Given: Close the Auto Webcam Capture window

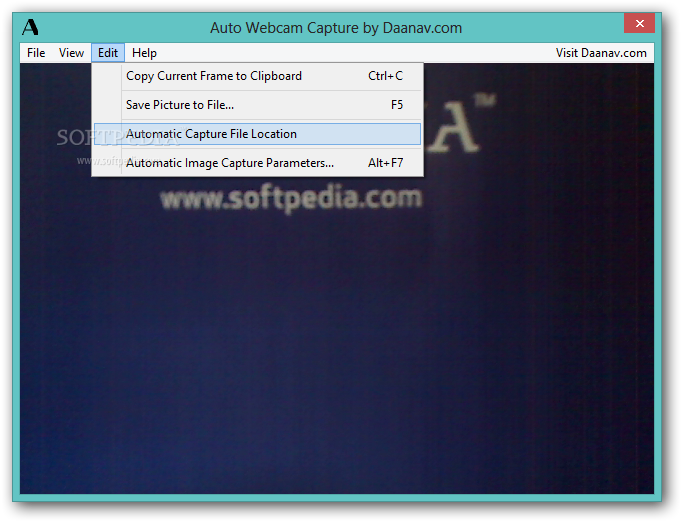Looking at the screenshot, I should tap(639, 23).
